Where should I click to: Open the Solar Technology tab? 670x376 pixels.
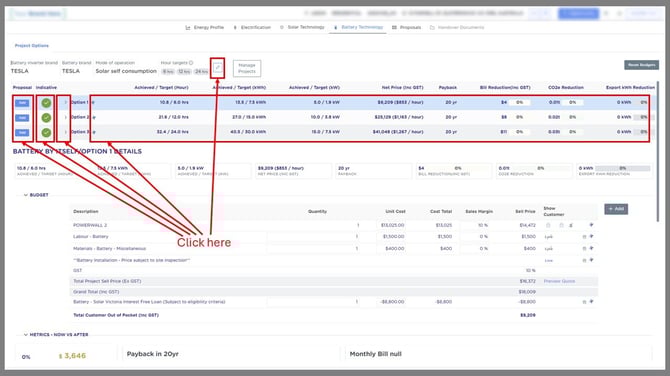coord(302,27)
